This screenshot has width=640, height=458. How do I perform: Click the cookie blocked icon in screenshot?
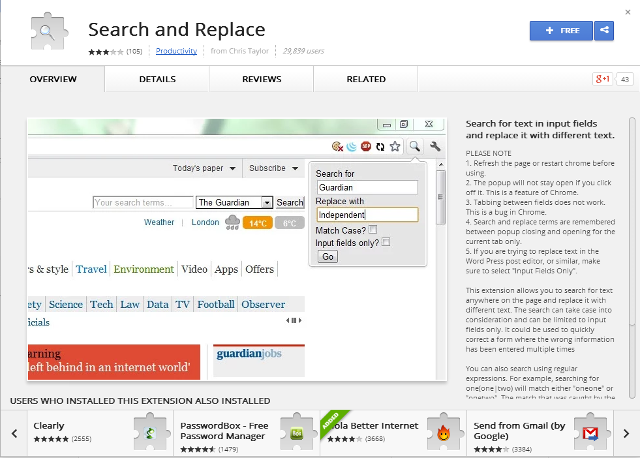tap(337, 146)
